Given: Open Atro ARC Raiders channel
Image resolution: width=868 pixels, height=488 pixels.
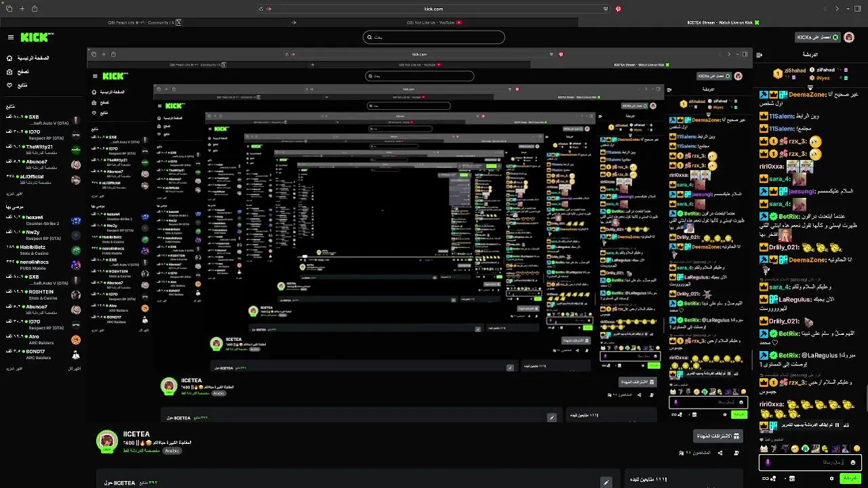Looking at the screenshot, I should pos(42,340).
